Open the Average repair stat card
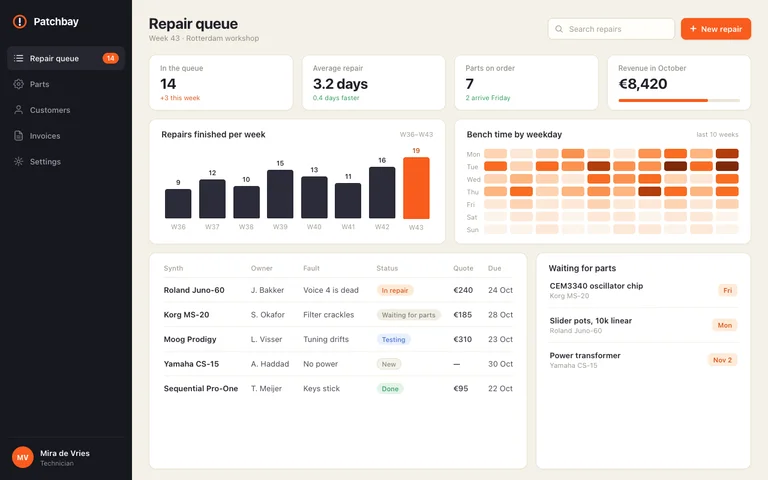The image size is (768, 480). click(374, 82)
